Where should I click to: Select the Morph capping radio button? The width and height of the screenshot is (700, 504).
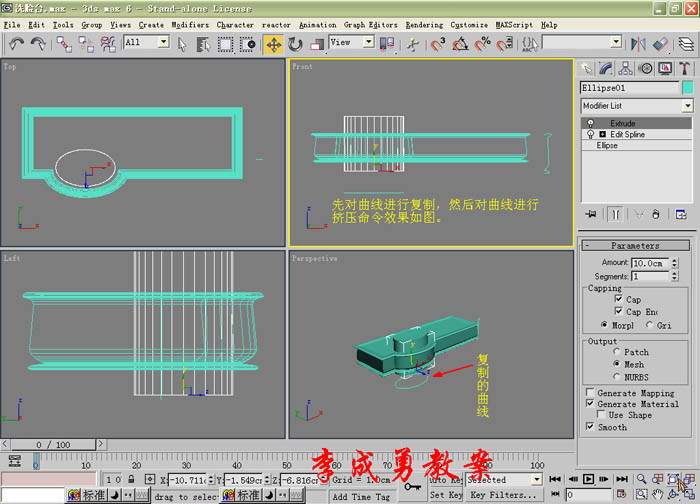coord(604,325)
